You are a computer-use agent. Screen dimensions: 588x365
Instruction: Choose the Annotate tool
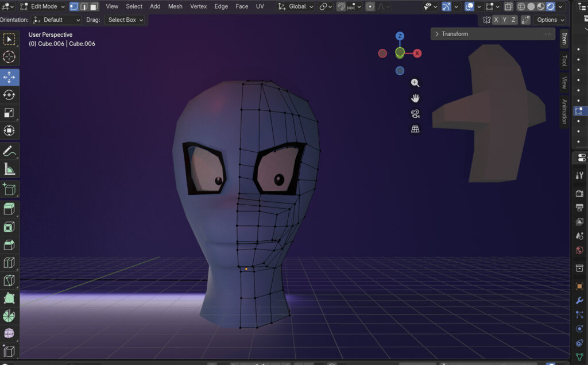click(9, 151)
